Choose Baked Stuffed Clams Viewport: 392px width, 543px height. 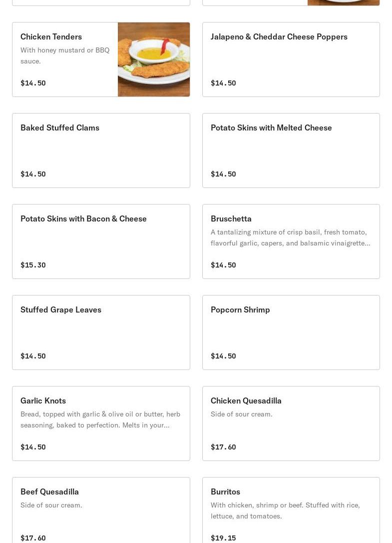(x=60, y=128)
